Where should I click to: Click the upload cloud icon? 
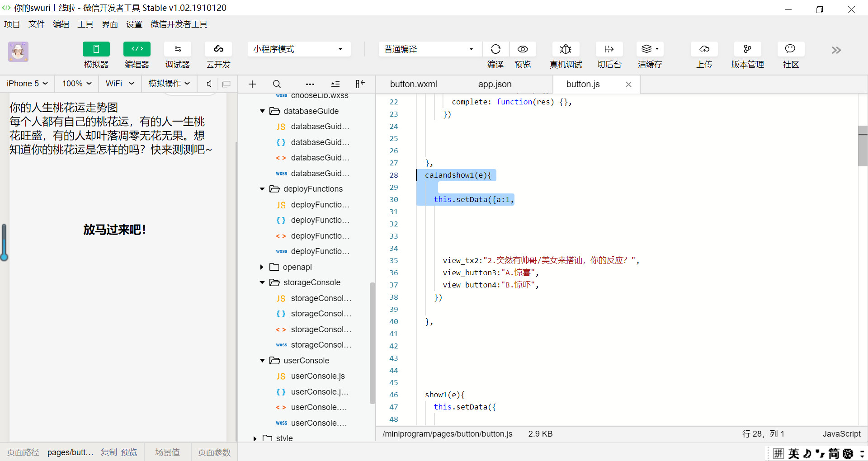click(704, 49)
